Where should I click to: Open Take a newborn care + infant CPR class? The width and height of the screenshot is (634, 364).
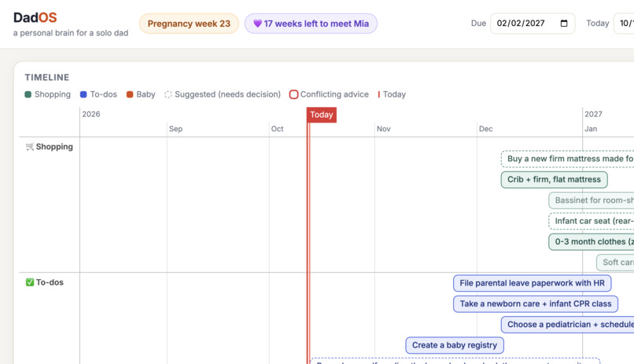[x=536, y=303]
